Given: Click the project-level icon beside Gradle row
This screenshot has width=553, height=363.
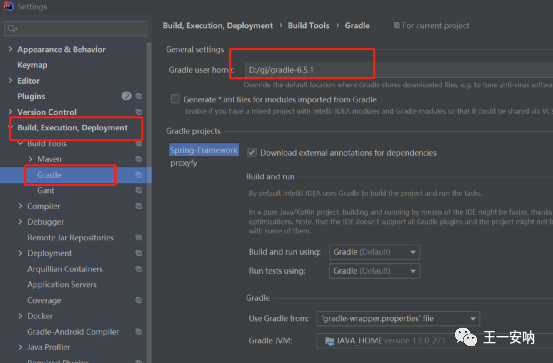Looking at the screenshot, I should [x=139, y=175].
